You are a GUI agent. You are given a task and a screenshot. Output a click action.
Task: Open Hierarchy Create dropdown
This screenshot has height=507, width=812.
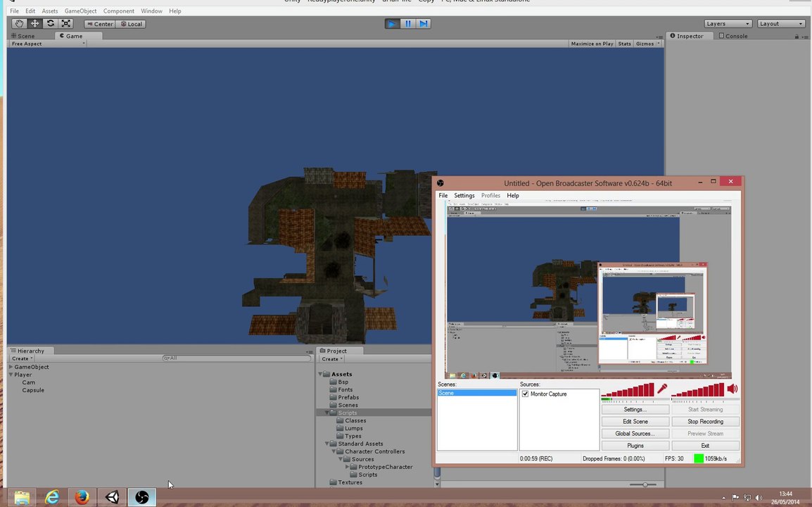22,358
